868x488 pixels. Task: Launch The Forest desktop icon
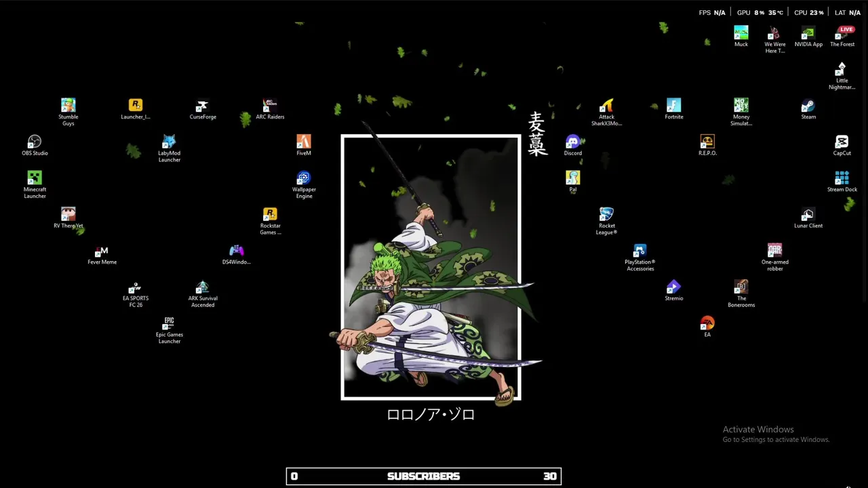842,36
